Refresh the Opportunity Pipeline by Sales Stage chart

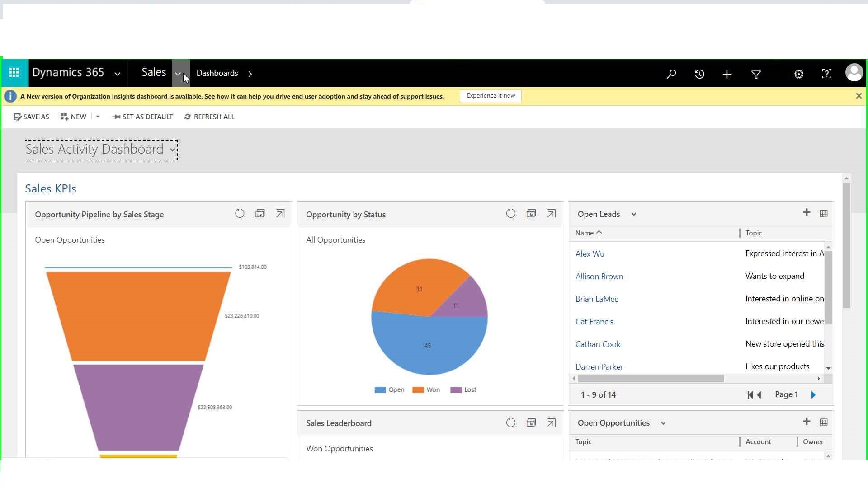tap(240, 214)
